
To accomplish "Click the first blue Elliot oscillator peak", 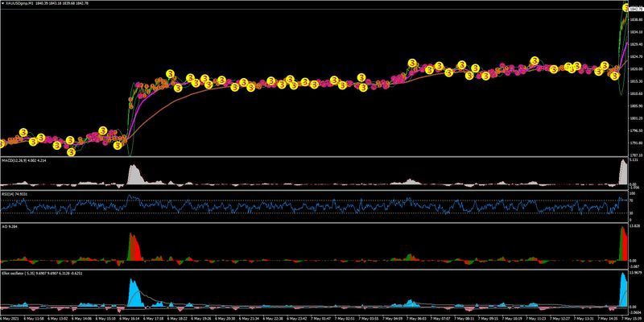I will (x=133, y=294).
